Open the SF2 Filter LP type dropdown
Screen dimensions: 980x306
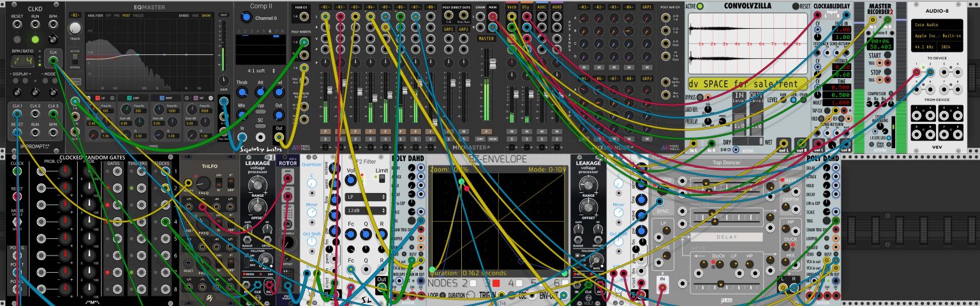click(366, 197)
